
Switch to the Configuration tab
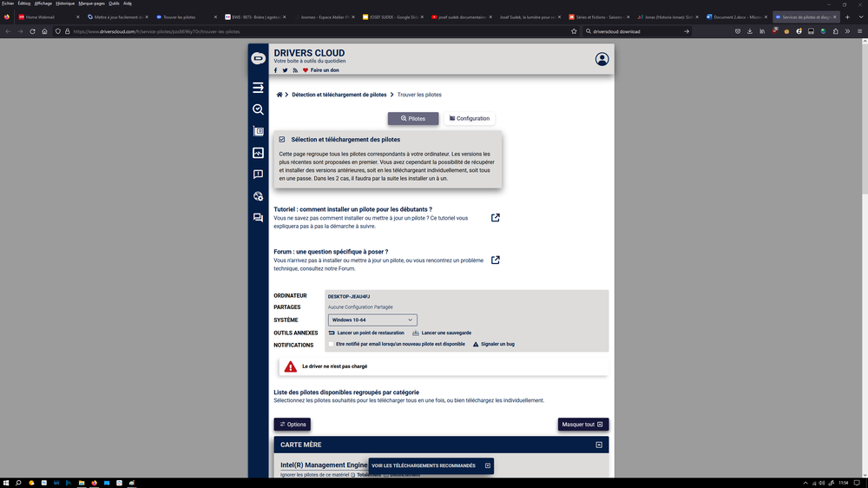470,118
